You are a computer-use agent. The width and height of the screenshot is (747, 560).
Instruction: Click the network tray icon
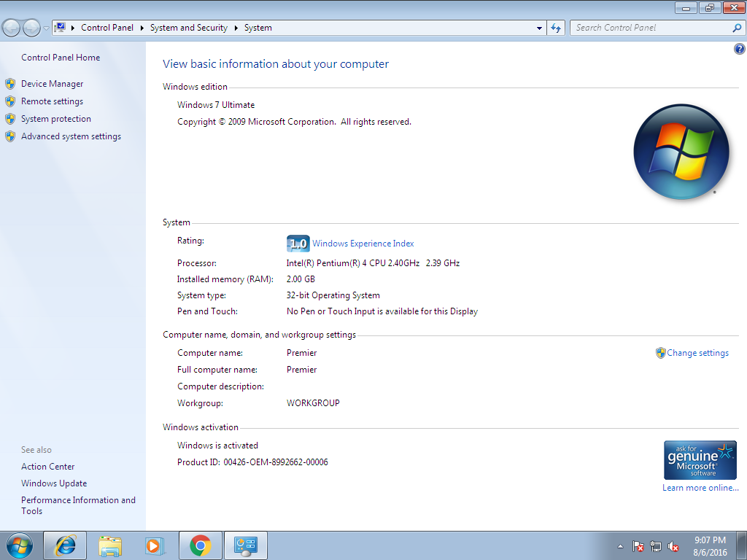point(656,546)
